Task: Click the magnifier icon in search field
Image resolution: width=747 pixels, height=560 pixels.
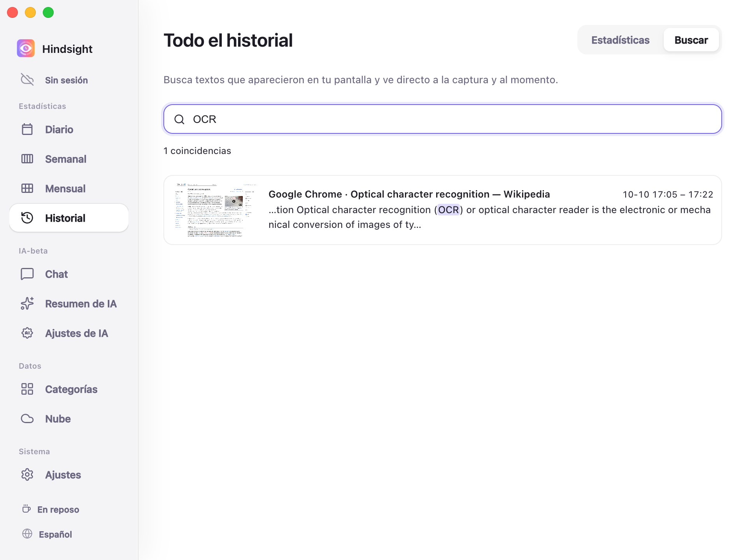Action: [179, 119]
